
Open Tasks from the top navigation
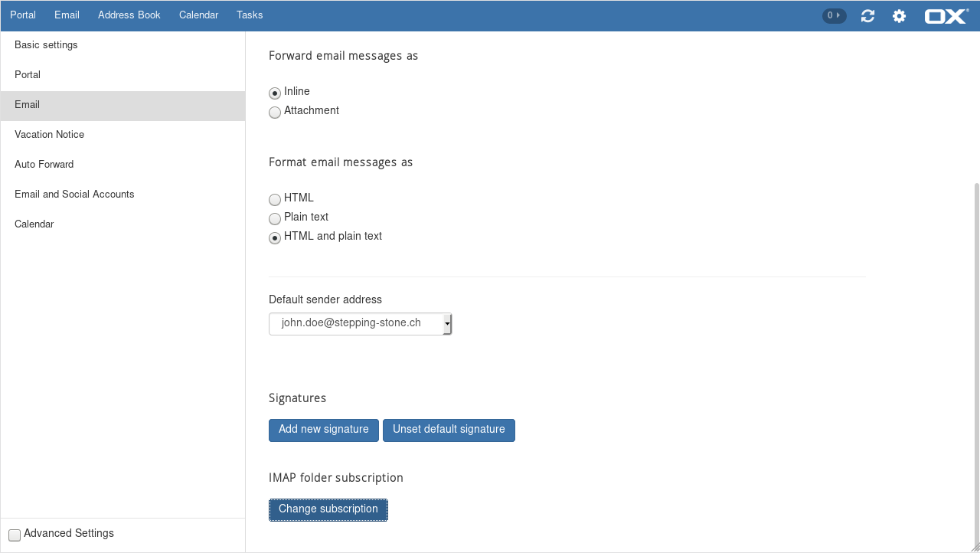click(250, 15)
